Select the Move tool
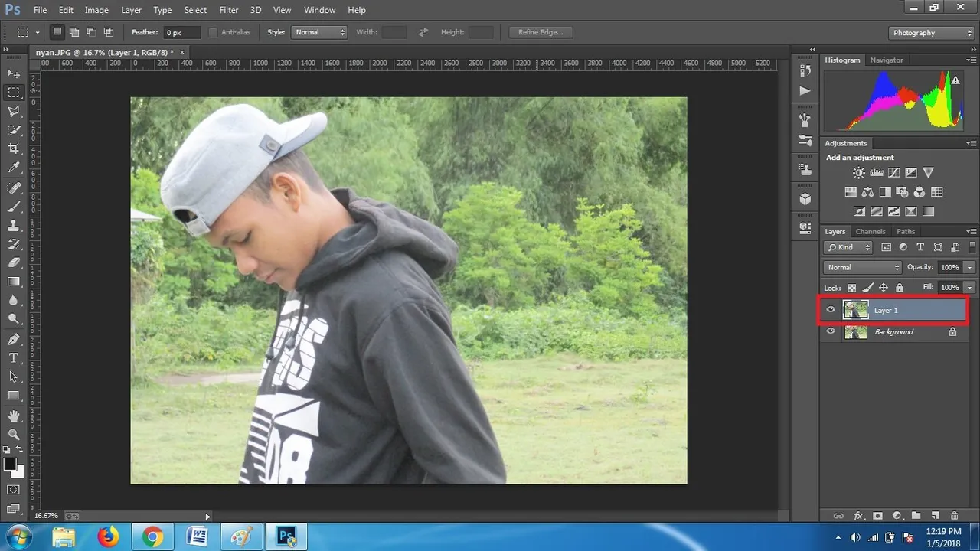Image resolution: width=980 pixels, height=551 pixels. (14, 73)
